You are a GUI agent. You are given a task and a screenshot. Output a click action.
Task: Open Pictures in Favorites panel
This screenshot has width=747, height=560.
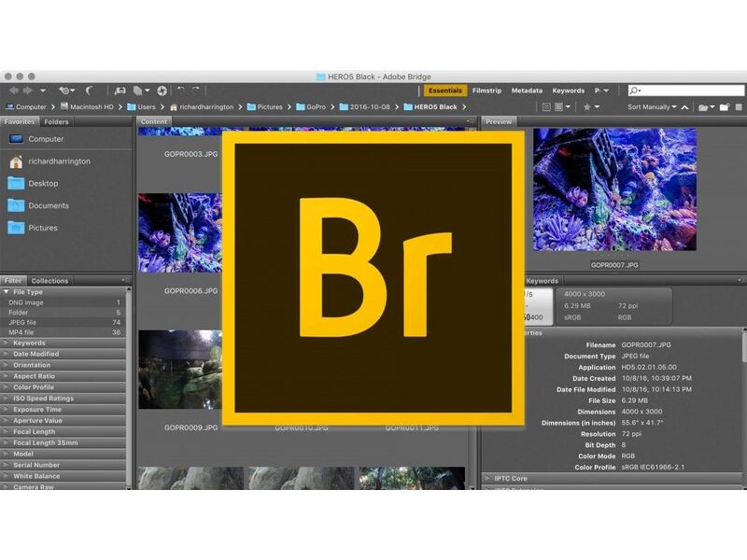[42, 228]
